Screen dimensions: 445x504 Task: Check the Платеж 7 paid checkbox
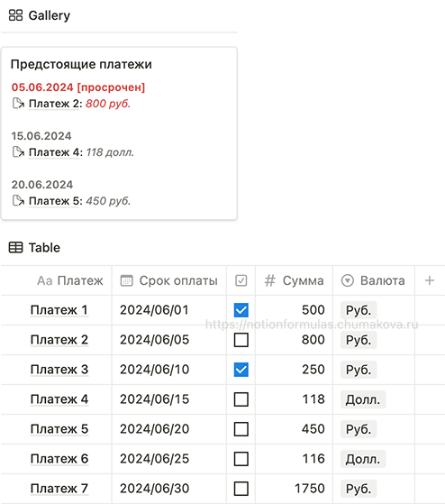pos(241,489)
